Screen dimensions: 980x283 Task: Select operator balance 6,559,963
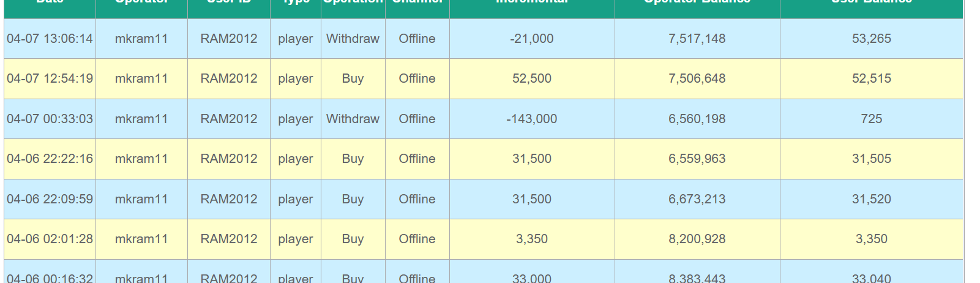pos(697,159)
